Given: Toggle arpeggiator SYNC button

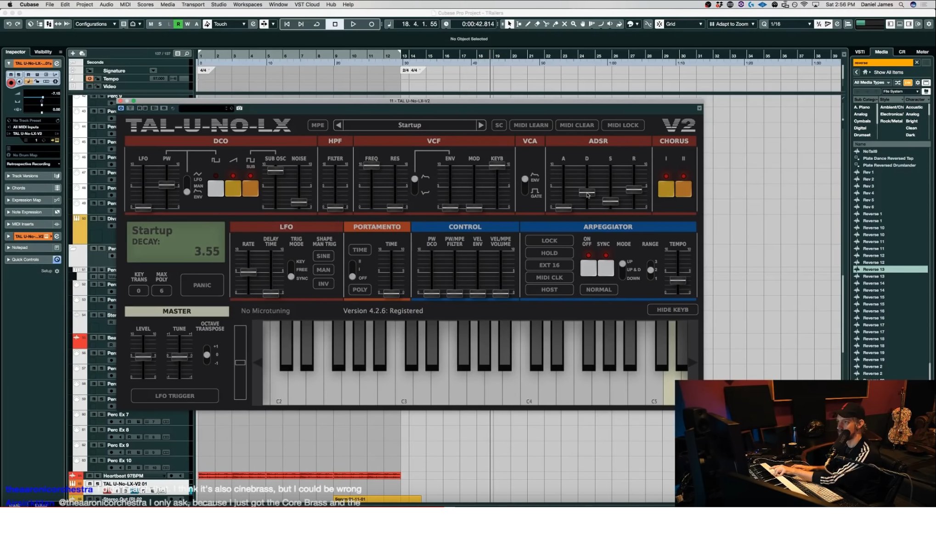Looking at the screenshot, I should [606, 268].
